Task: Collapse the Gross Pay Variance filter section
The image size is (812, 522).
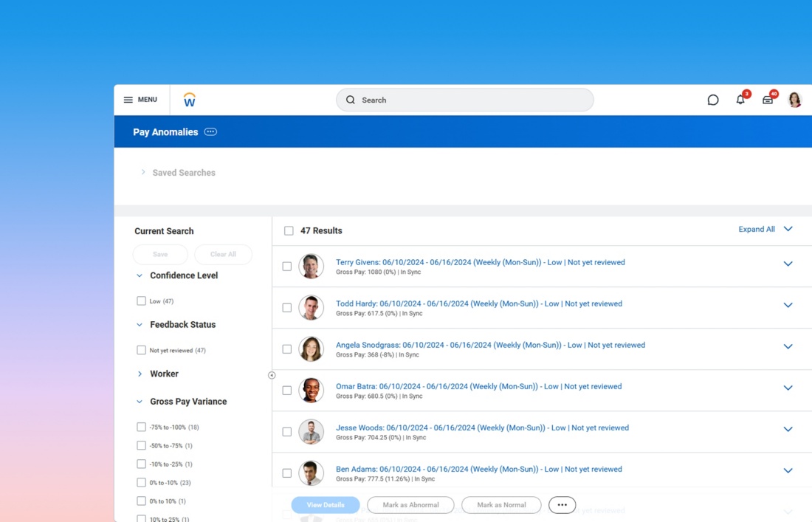Action: point(140,402)
